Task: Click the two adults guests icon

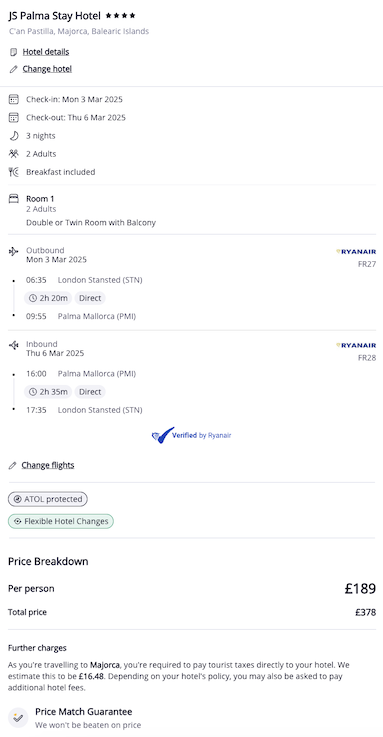Action: (14, 154)
